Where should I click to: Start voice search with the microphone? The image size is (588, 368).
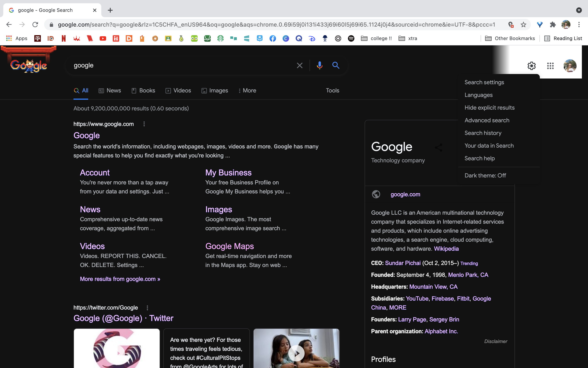[320, 65]
